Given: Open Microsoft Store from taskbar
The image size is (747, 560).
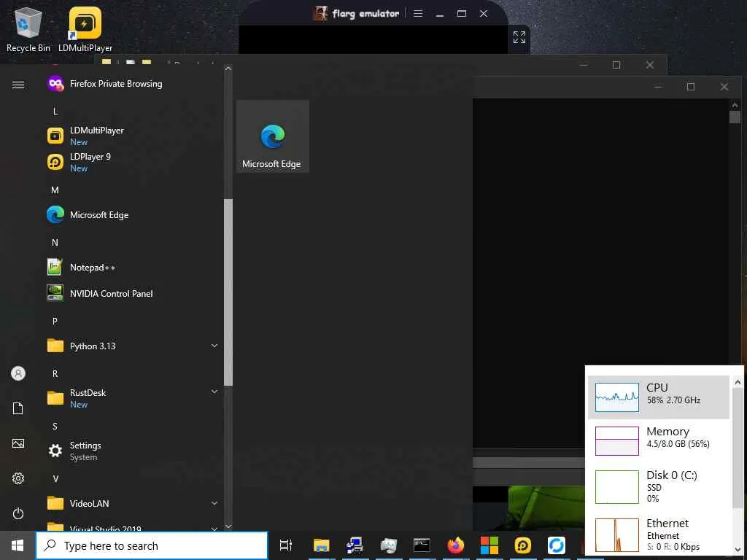Looking at the screenshot, I should (x=489, y=545).
